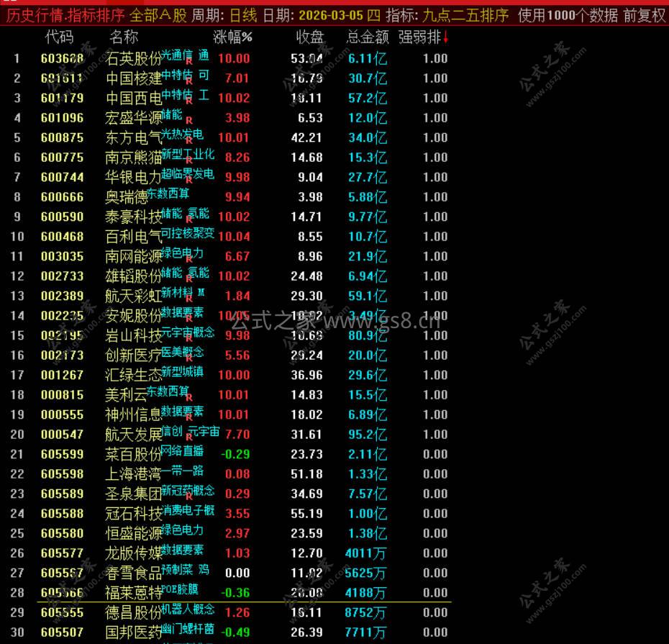Select the 中国核建 stock name

pyautogui.click(x=134, y=78)
